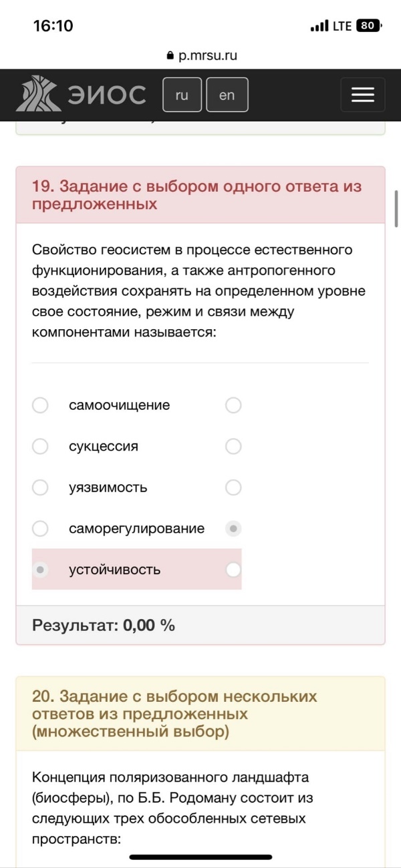Click right-column radio in уязвимость row
The image size is (401, 868).
pyautogui.click(x=233, y=487)
